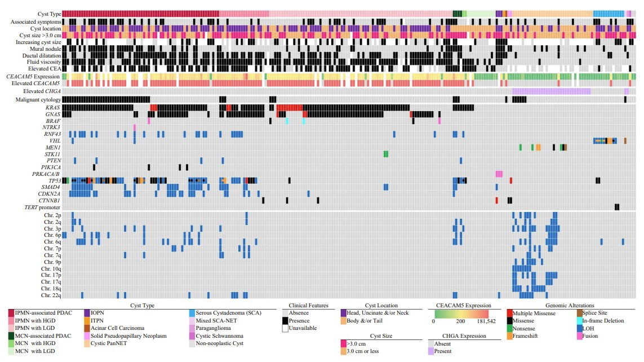Click the 'KRAS' gene row label
This screenshot has height=362, width=644.
[52, 108]
